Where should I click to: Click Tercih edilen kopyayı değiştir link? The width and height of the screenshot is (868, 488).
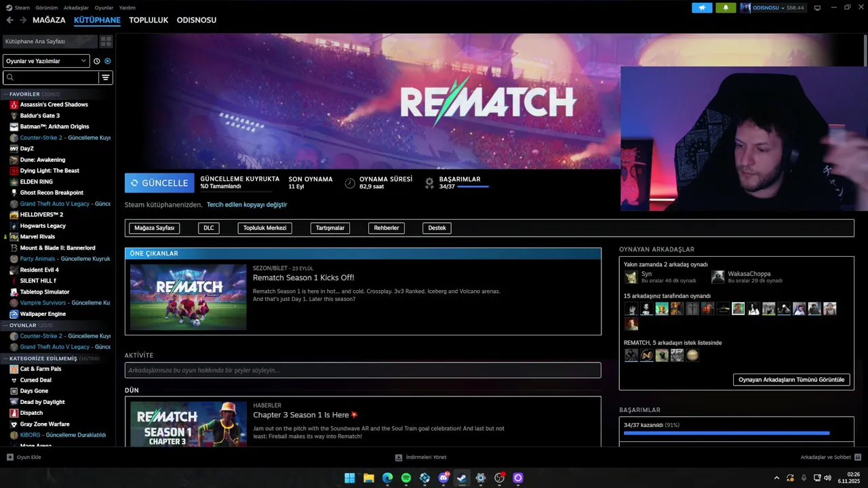(x=247, y=205)
